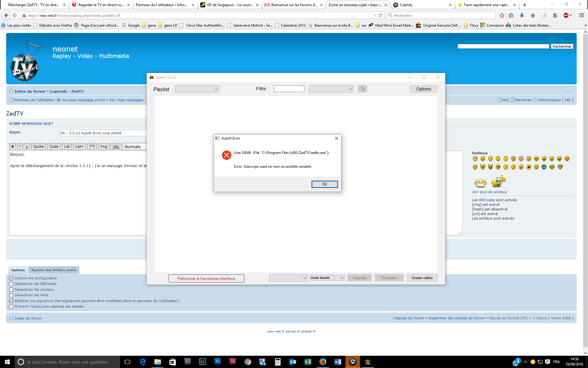Click the red error icon in the AutoIt dialog
The height and width of the screenshot is (368, 588).
pyautogui.click(x=227, y=155)
